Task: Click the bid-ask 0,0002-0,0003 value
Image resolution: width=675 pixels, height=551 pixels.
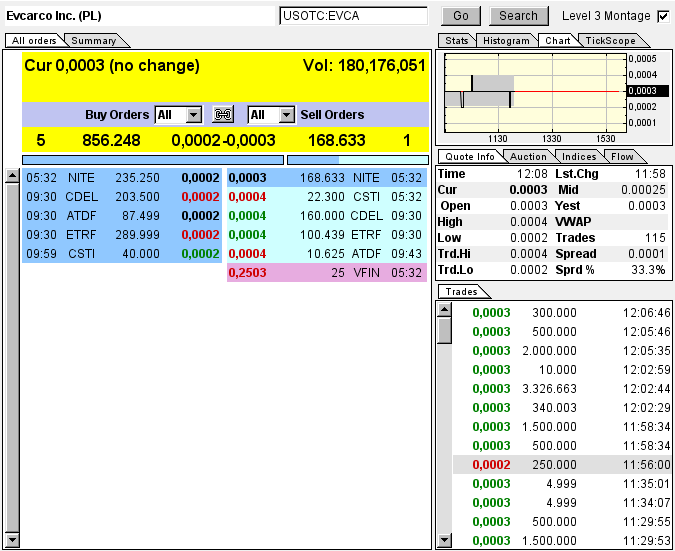Action: pos(223,140)
